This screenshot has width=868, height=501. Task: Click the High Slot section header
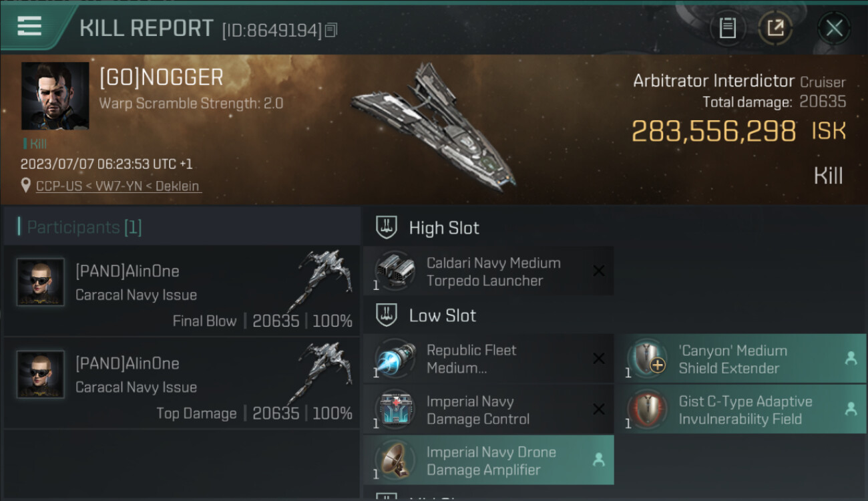click(x=444, y=228)
